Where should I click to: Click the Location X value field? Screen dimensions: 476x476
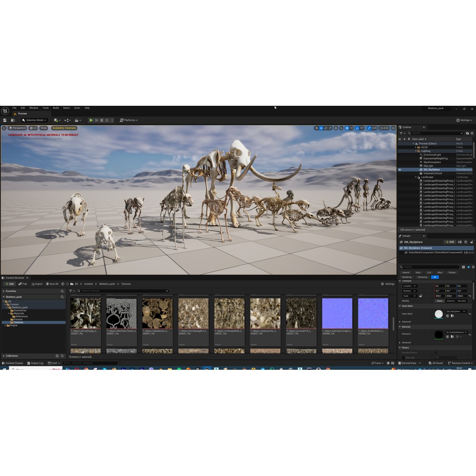point(439,286)
